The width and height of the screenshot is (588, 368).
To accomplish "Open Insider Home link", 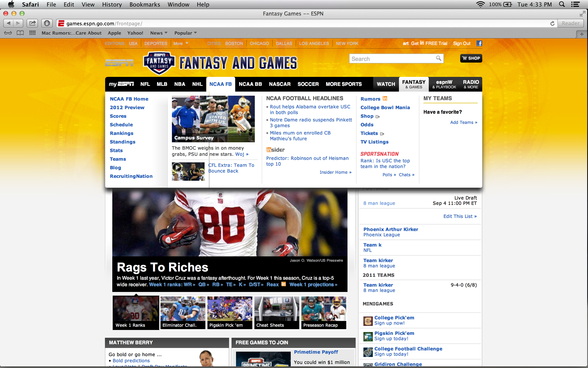I will point(336,172).
